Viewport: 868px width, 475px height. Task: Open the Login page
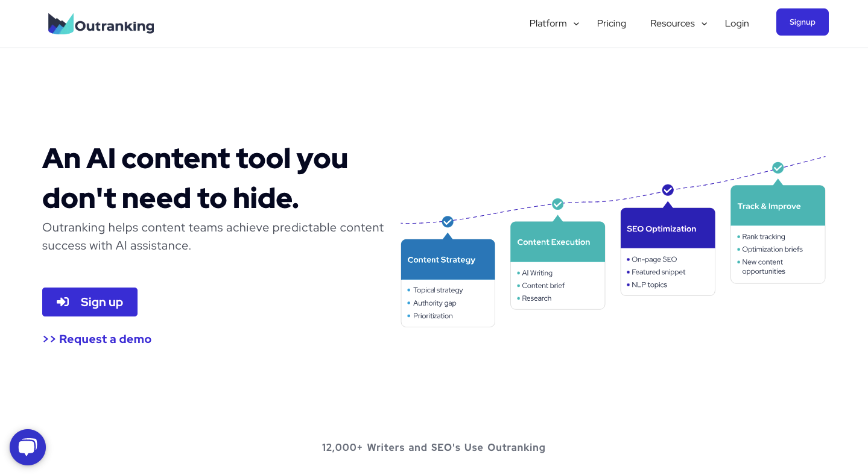pos(737,24)
